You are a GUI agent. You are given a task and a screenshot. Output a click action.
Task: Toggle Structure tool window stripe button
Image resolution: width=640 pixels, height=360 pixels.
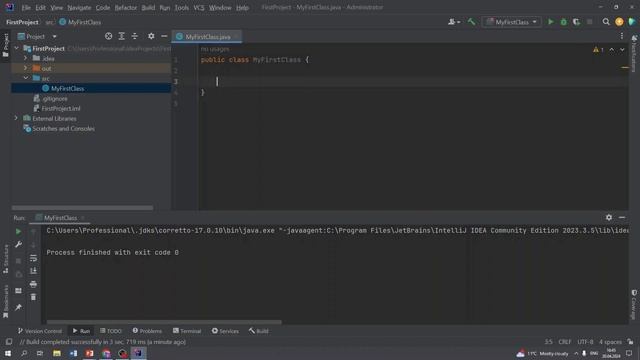(x=5, y=259)
